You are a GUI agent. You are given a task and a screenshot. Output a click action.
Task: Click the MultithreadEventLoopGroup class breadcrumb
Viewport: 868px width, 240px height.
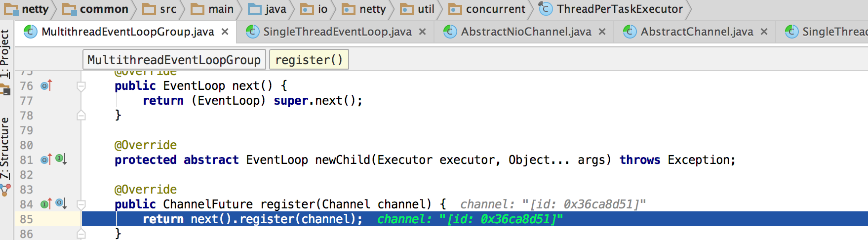click(x=174, y=60)
